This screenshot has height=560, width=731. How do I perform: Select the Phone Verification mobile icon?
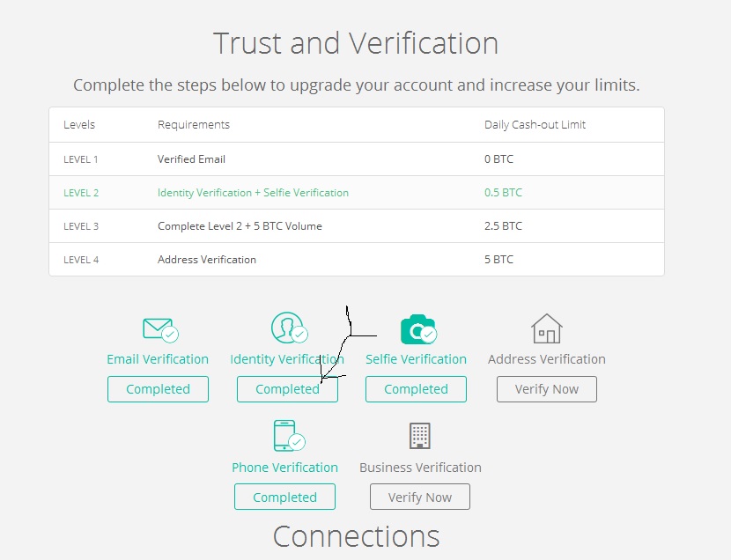click(x=284, y=435)
